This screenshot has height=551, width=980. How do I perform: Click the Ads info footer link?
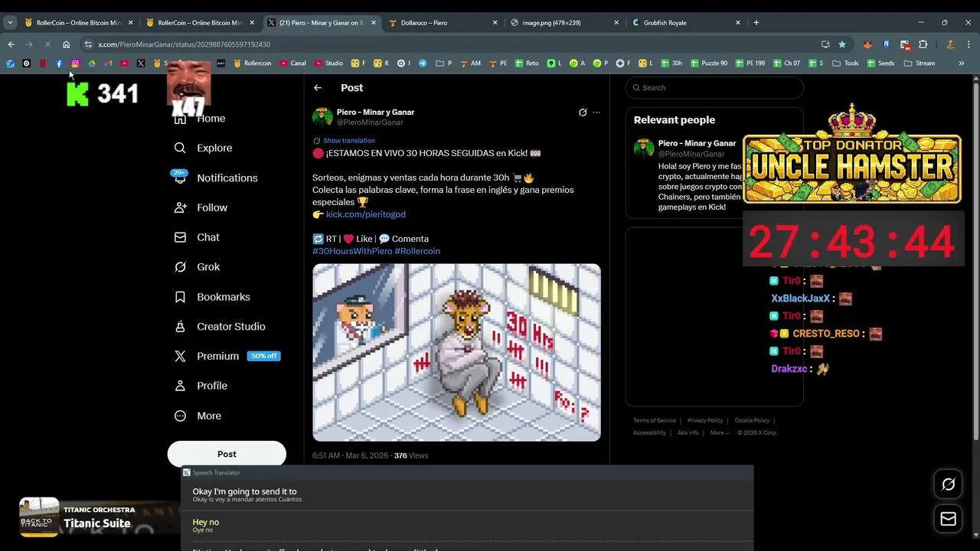pos(688,432)
